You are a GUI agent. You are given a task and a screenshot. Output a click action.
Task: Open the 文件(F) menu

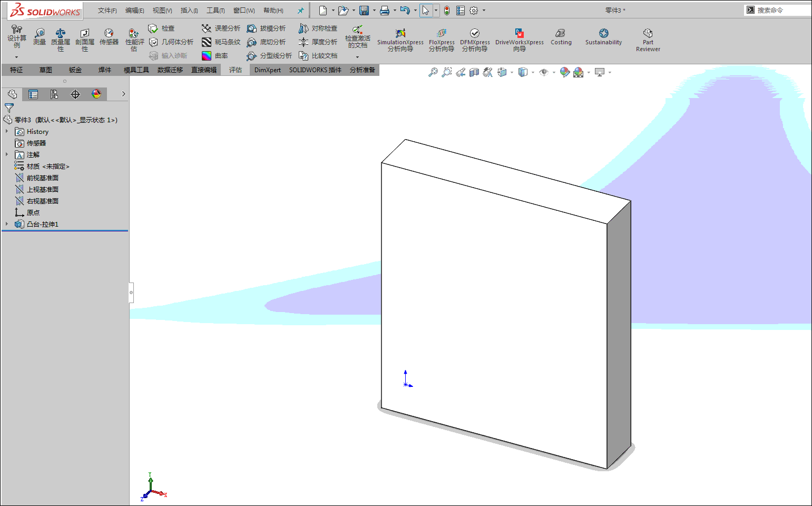pos(107,11)
